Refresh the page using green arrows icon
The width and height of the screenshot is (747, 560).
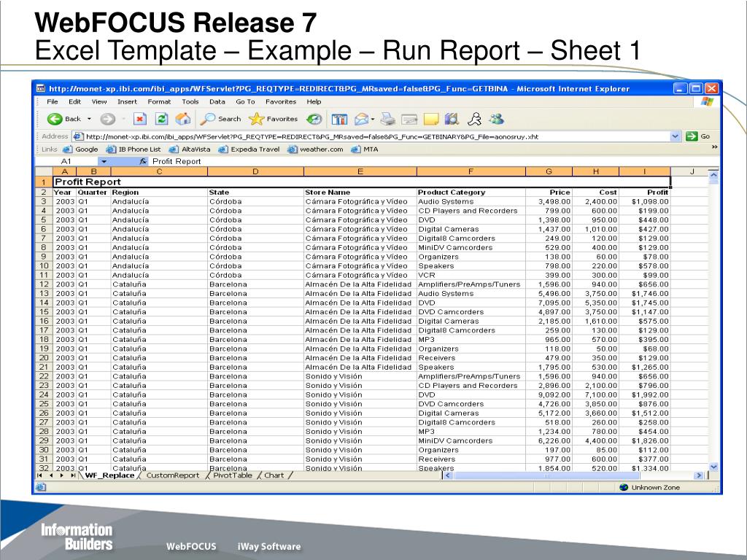(x=161, y=119)
